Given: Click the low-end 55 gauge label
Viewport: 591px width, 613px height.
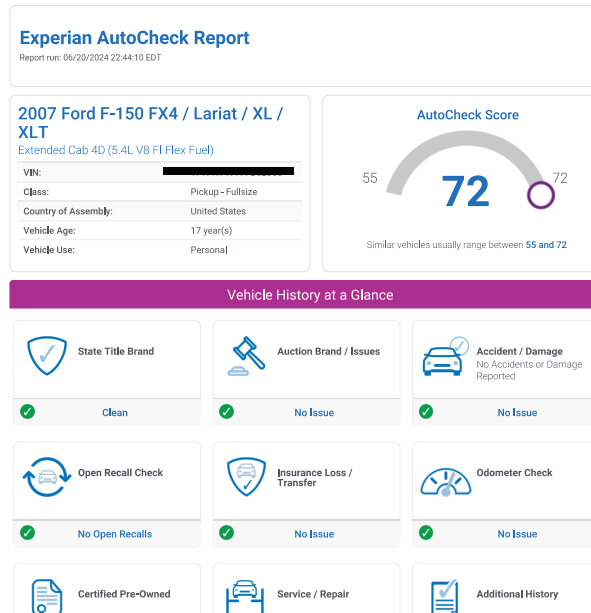Looking at the screenshot, I should [369, 178].
